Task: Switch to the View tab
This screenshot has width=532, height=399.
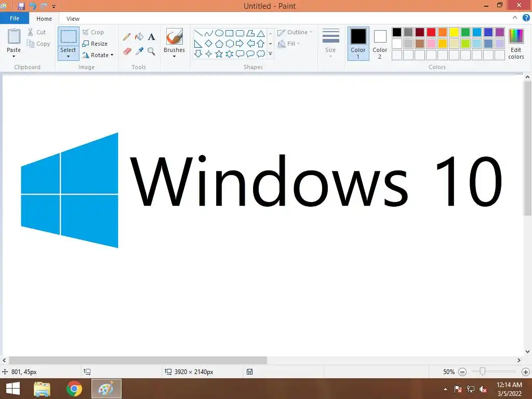Action: (73, 19)
